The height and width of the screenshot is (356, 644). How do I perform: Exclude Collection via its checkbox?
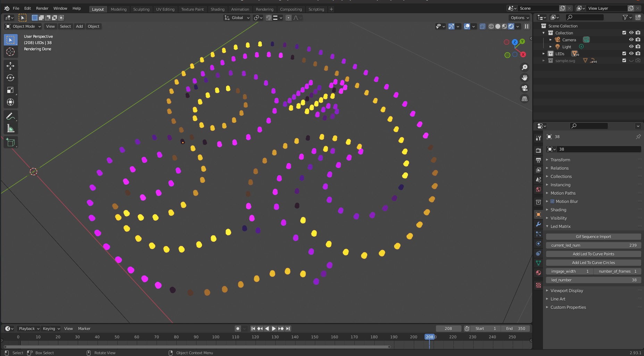coord(624,33)
